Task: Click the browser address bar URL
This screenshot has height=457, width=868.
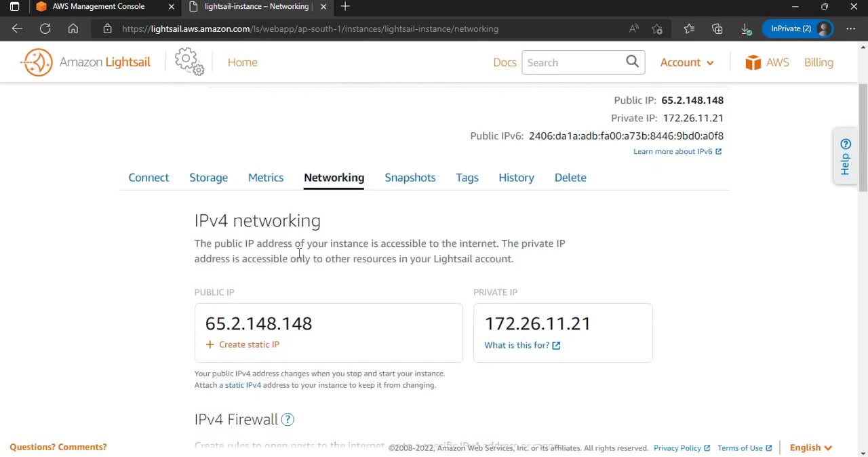Action: [310, 29]
